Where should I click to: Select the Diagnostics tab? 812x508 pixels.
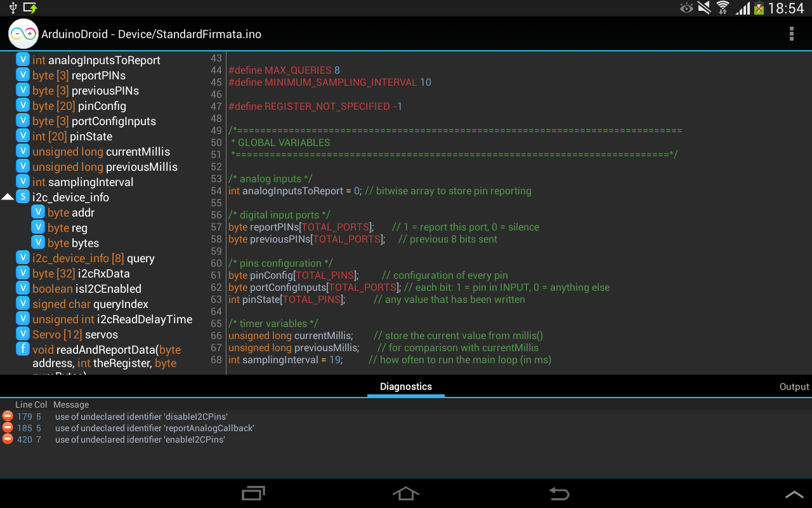[405, 386]
